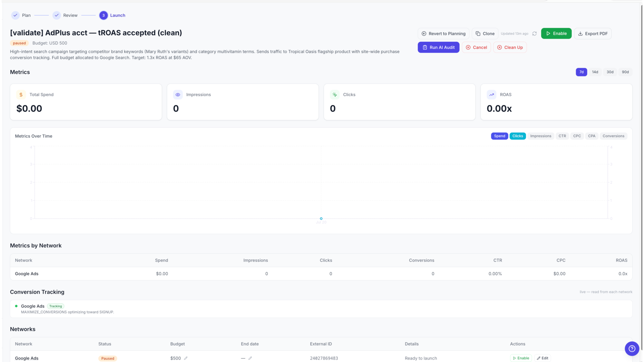Click the data point on Metrics chart

321,218
